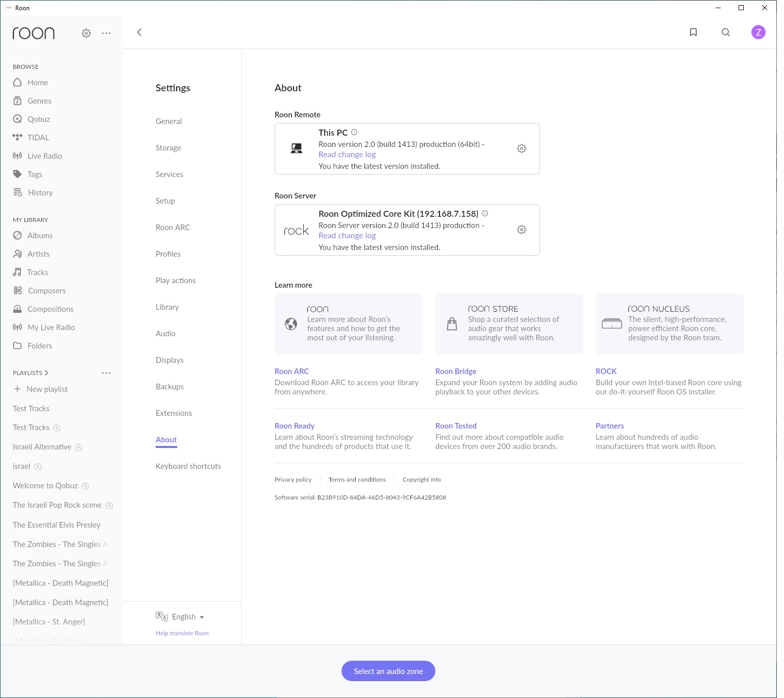784x698 pixels.
Task: Open settings gear next to Roon logo
Action: [86, 33]
